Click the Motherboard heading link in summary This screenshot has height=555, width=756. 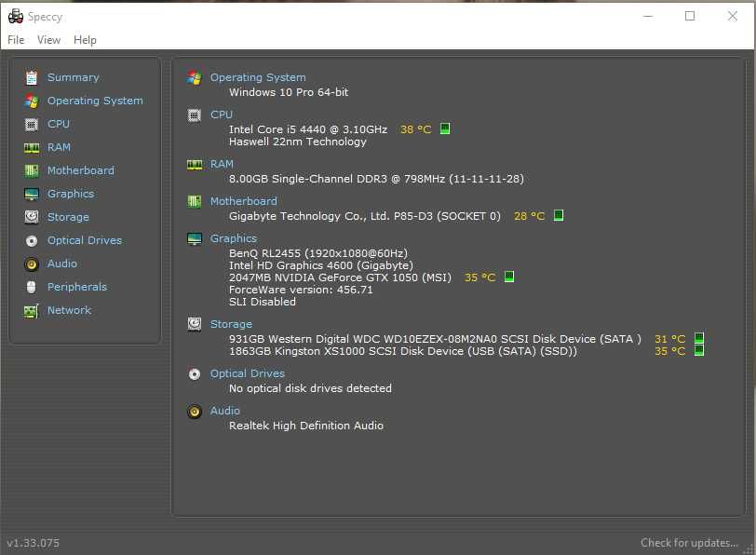244,201
